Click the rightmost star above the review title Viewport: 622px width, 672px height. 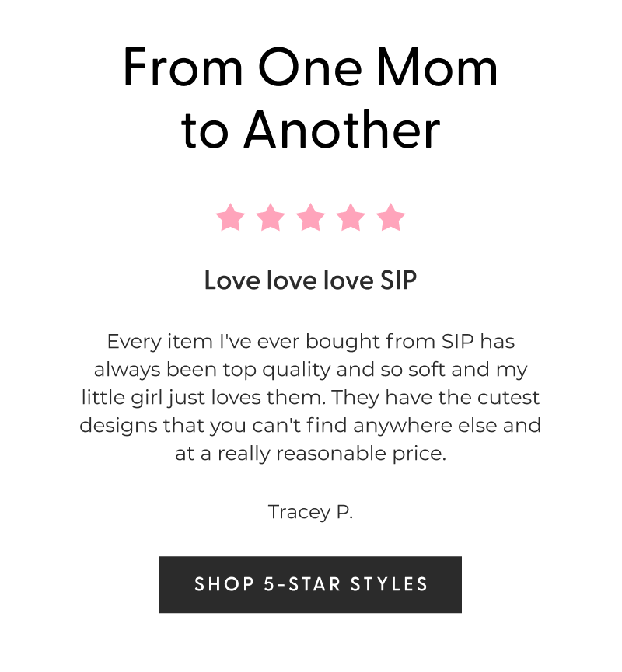click(390, 218)
